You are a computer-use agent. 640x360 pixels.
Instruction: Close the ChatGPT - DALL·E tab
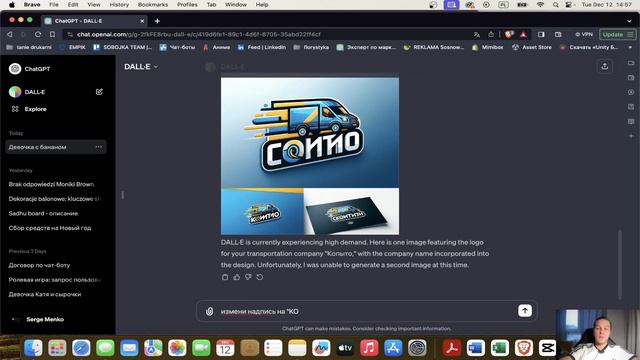pos(142,21)
